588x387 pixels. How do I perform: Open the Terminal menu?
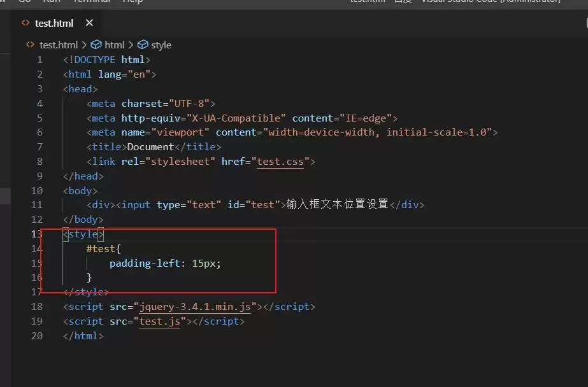coord(91,2)
